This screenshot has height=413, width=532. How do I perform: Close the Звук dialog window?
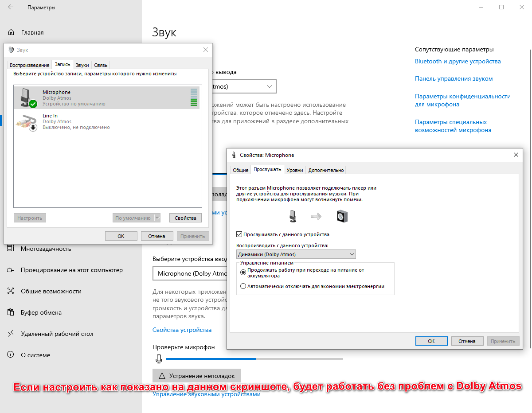click(205, 50)
